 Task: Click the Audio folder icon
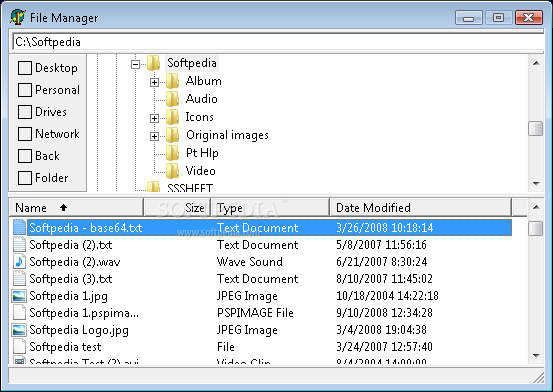[x=172, y=99]
